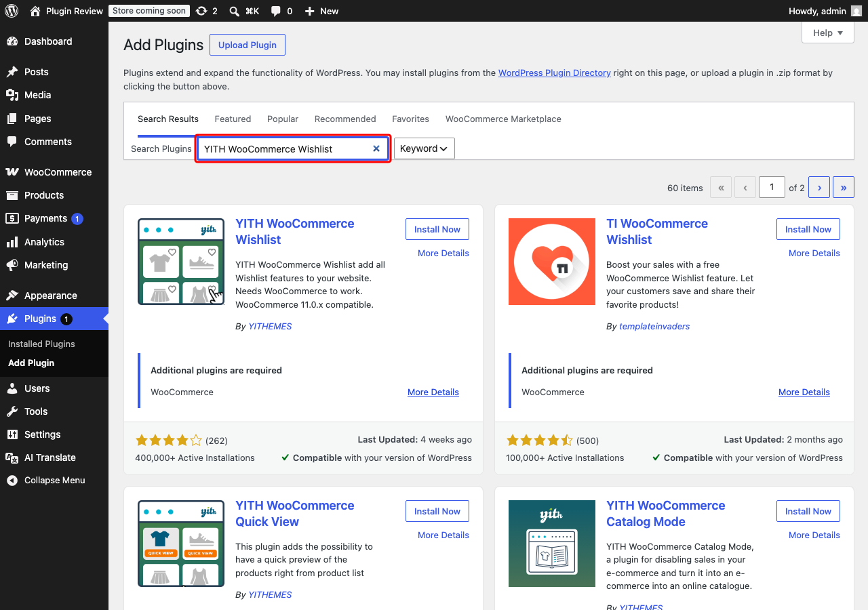
Task: Open YITH WooCommerce Catalog Mode title
Action: point(666,514)
